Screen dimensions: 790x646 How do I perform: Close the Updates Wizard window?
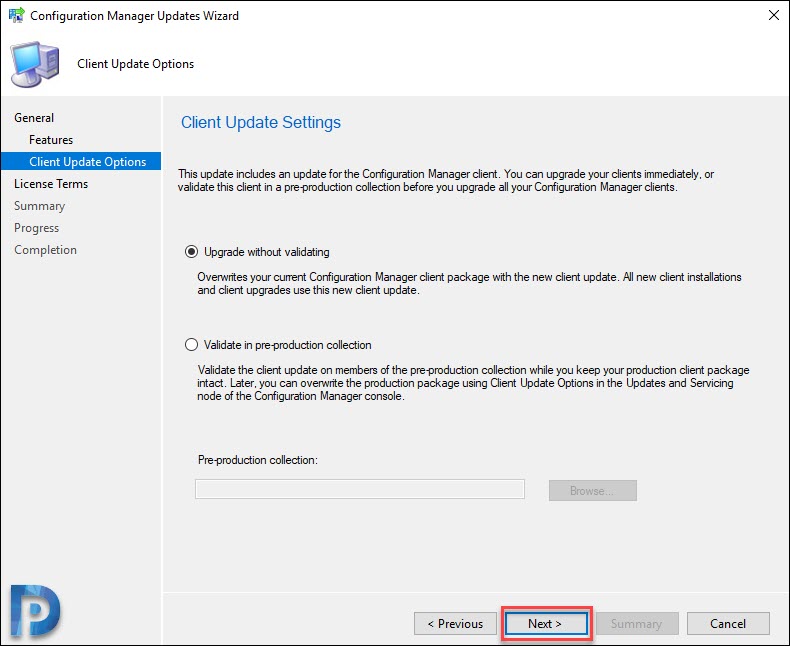774,15
